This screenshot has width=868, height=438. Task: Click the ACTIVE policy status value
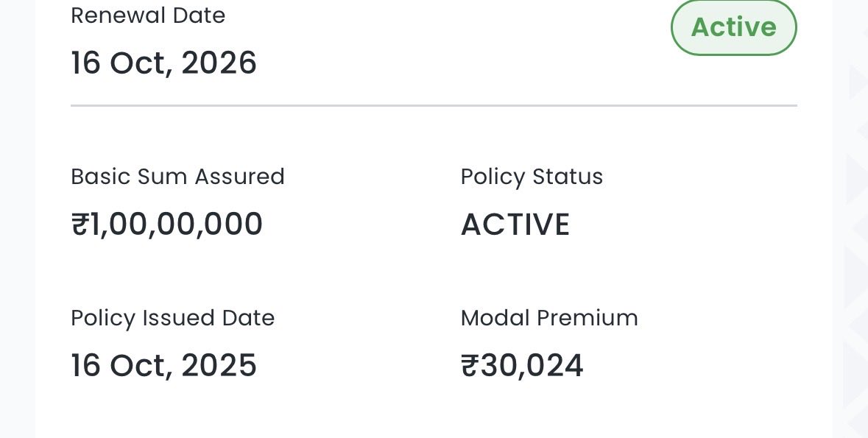click(x=515, y=225)
